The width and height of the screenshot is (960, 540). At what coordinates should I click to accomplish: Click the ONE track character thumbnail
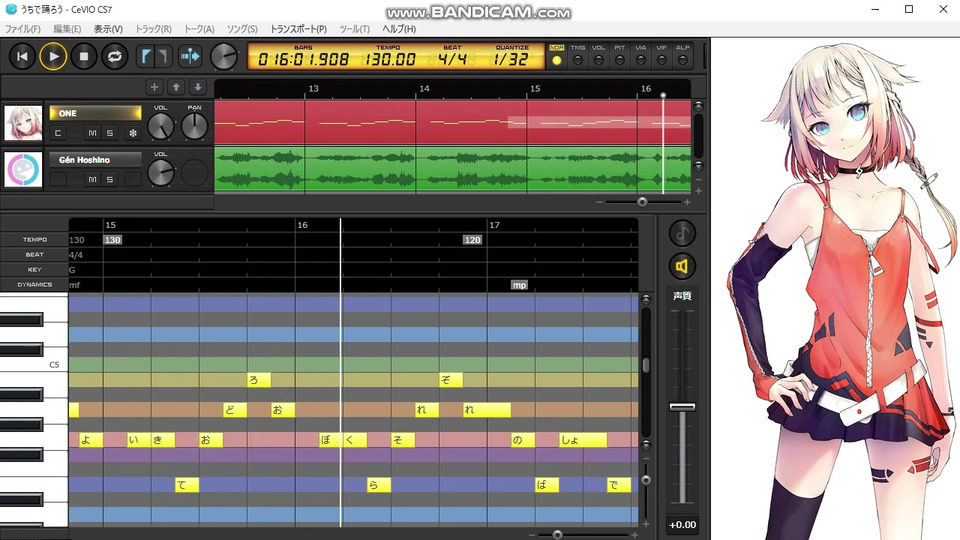point(23,123)
